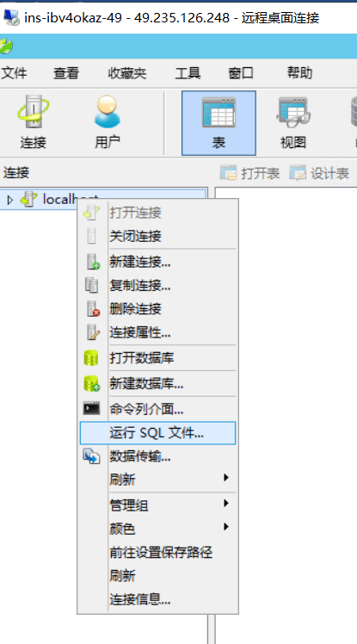The width and height of the screenshot is (357, 644).
Task: Expand the 管理组 submenu arrow
Action: coord(225,503)
